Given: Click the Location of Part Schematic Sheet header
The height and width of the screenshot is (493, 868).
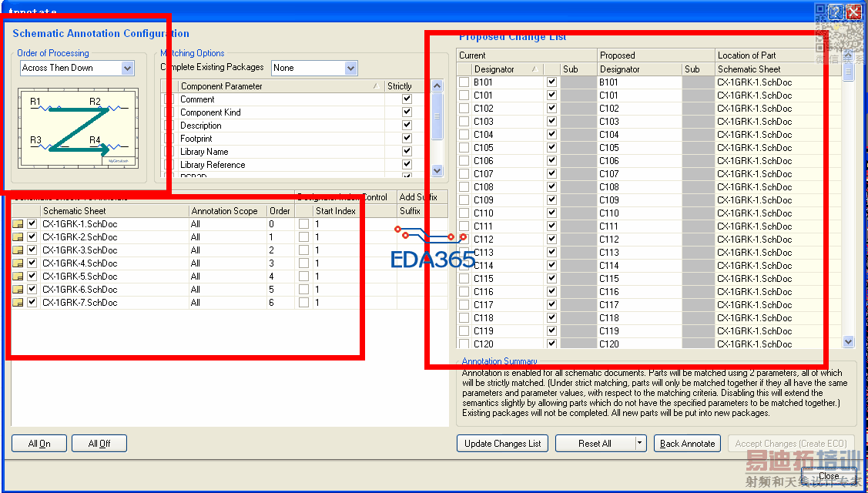Looking at the screenshot, I should click(778, 69).
